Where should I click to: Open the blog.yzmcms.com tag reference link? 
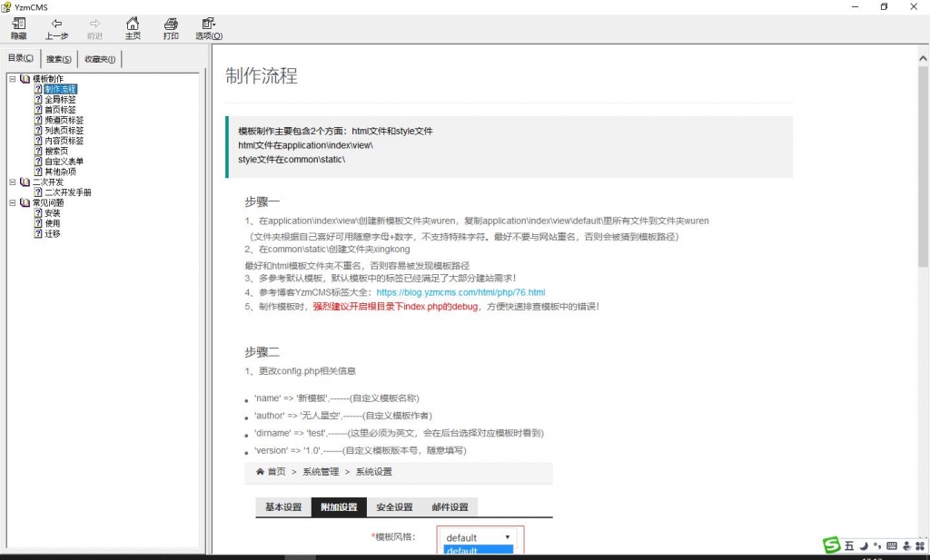[x=460, y=292]
